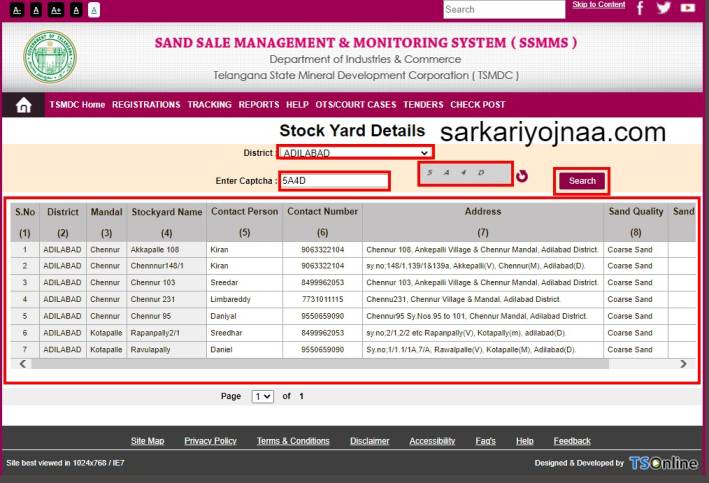Open the Site Map link

[x=147, y=441]
